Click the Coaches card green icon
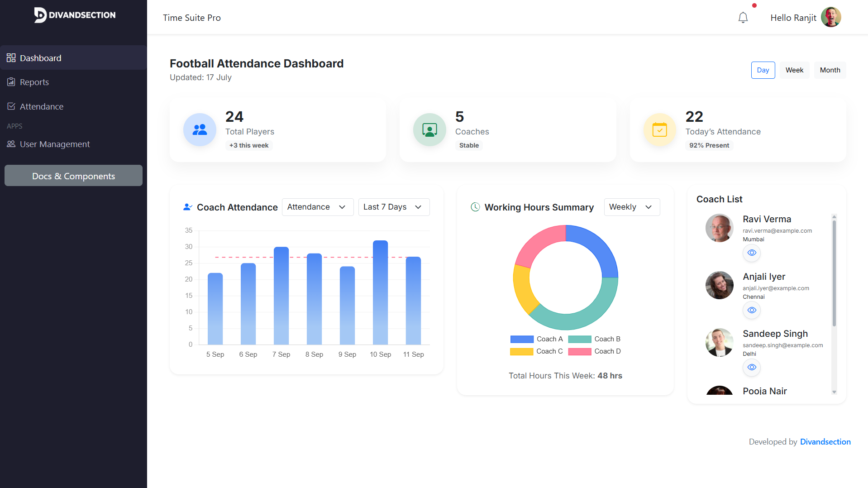868x488 pixels. 429,129
